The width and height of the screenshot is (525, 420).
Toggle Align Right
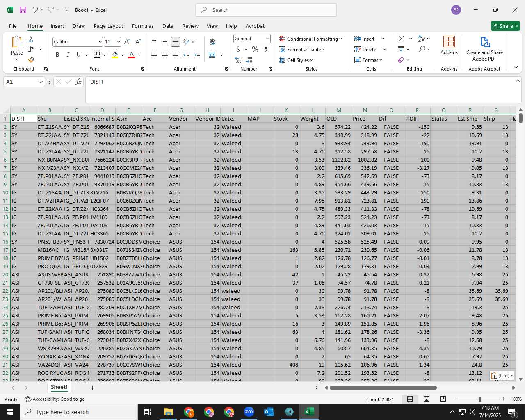(x=176, y=55)
